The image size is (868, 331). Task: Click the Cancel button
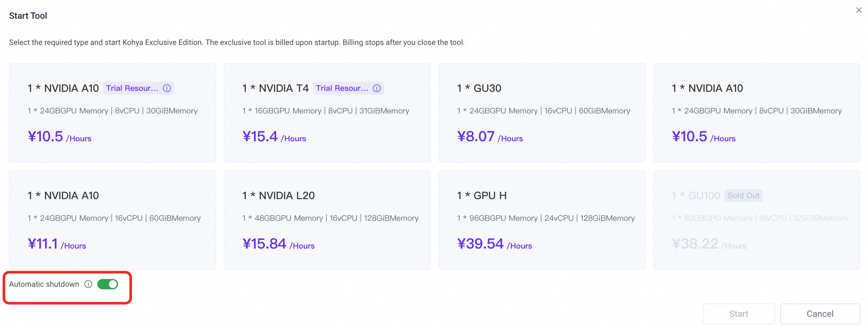(x=819, y=314)
